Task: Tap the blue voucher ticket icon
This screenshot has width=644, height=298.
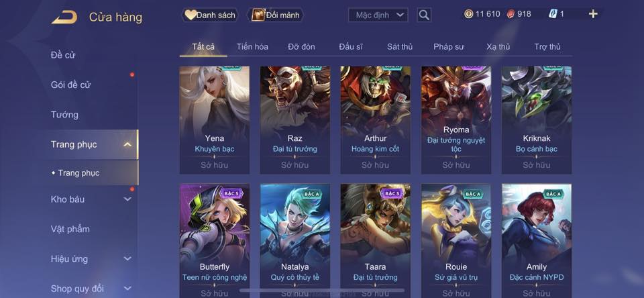Action: [x=552, y=14]
